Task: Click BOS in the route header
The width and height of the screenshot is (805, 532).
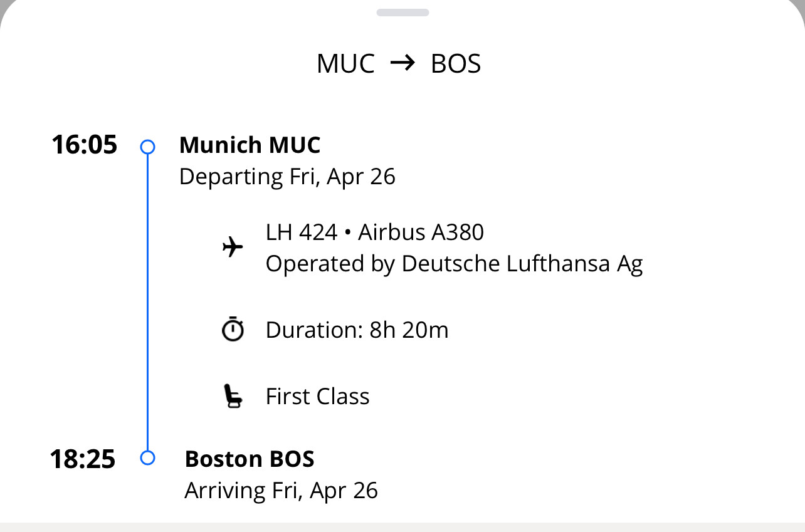Action: coord(456,64)
